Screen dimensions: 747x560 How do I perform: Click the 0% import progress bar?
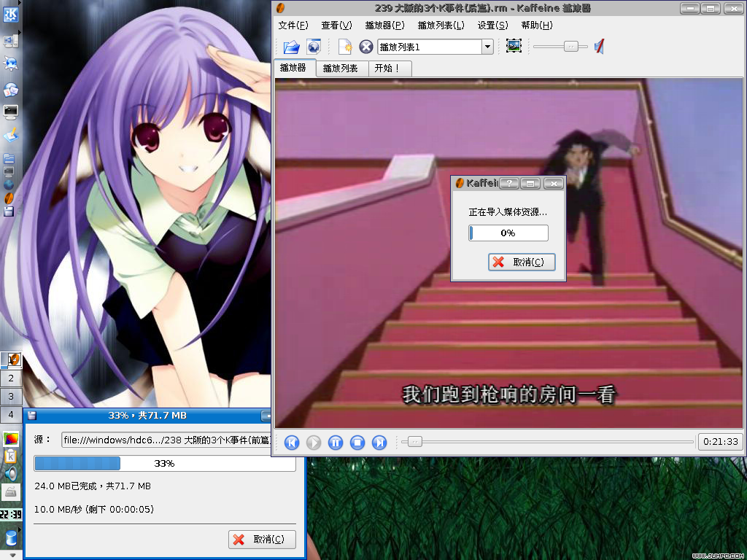point(508,233)
